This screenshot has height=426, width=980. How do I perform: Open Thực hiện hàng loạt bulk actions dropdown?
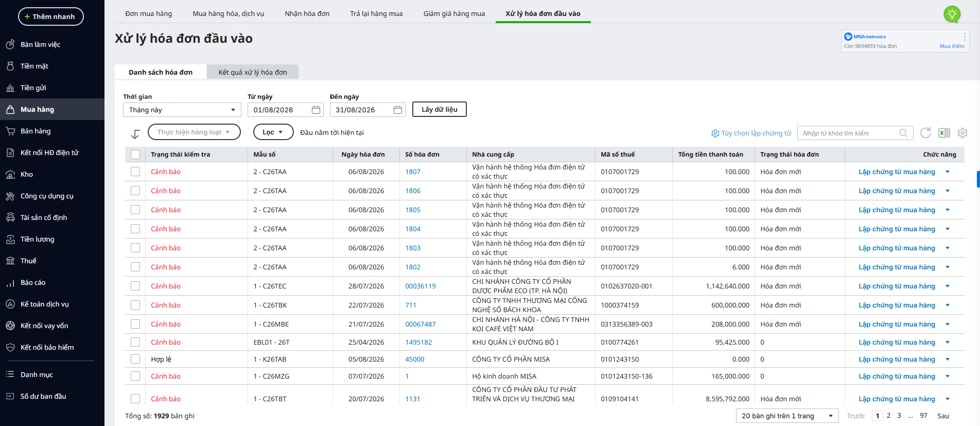pos(194,132)
